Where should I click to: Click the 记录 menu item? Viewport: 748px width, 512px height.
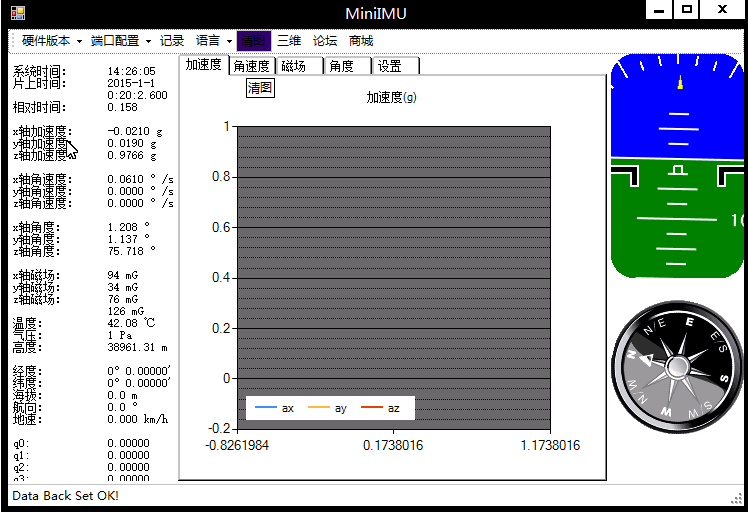(172, 41)
